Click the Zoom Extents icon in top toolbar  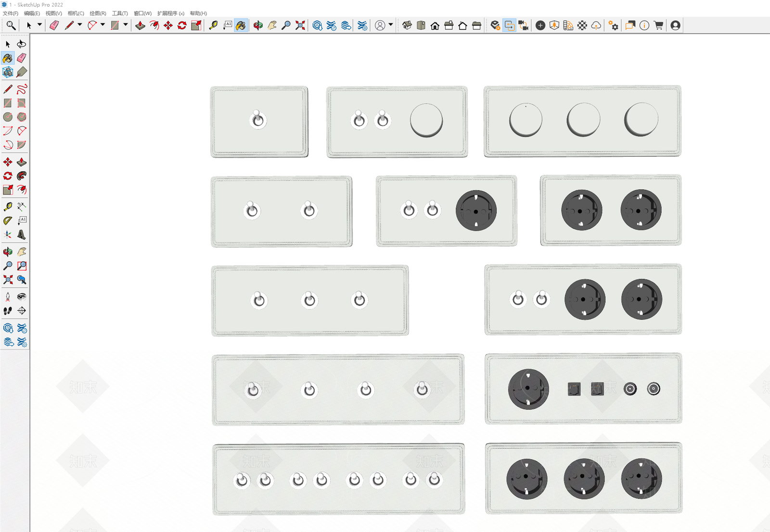(300, 25)
